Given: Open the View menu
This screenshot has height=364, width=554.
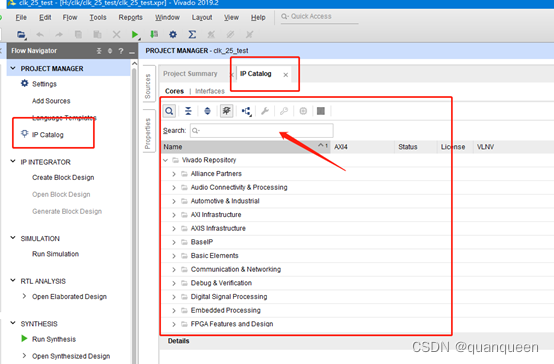Looking at the screenshot, I should coord(231,17).
